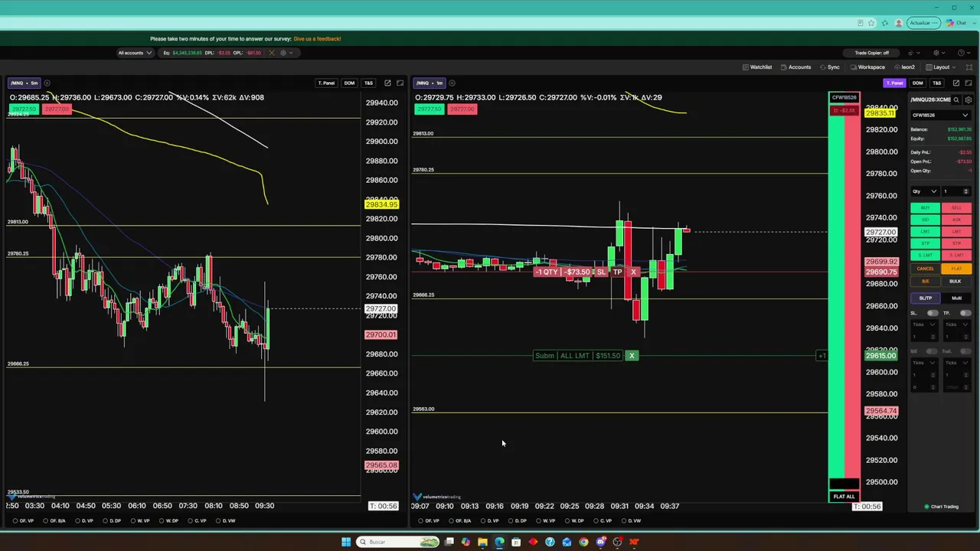
Task: Toggle T. Panel on the 1m chart
Action: tap(894, 83)
